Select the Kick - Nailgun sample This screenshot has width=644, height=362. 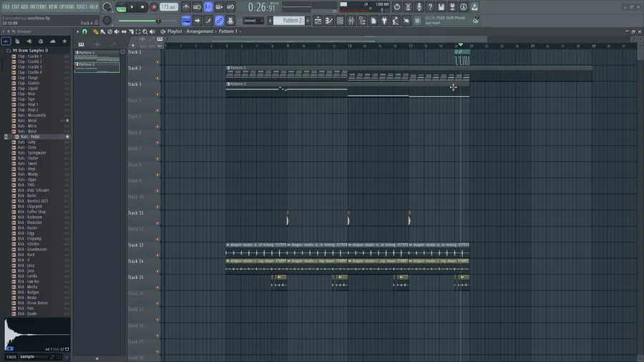(27, 292)
